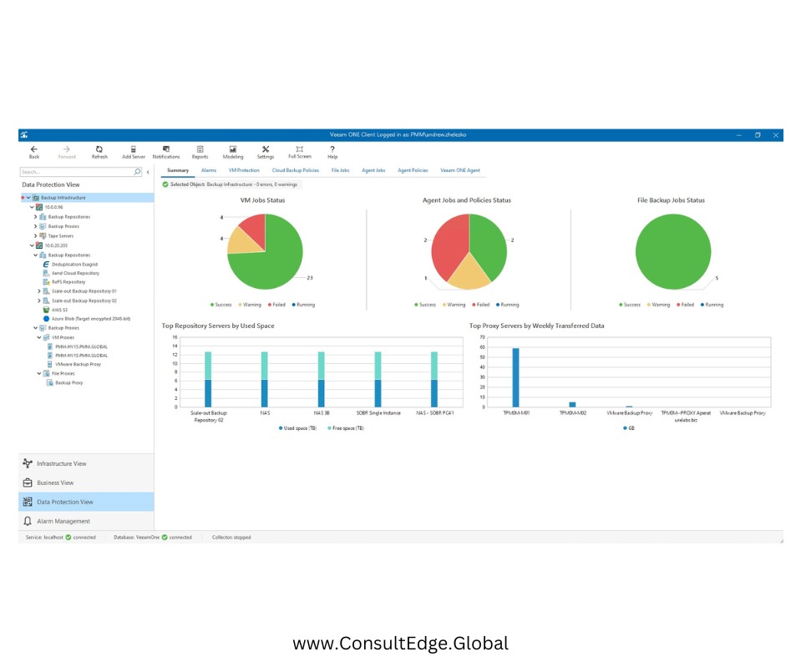801x672 pixels.
Task: Click the magnifier icon in search box
Action: (x=138, y=172)
